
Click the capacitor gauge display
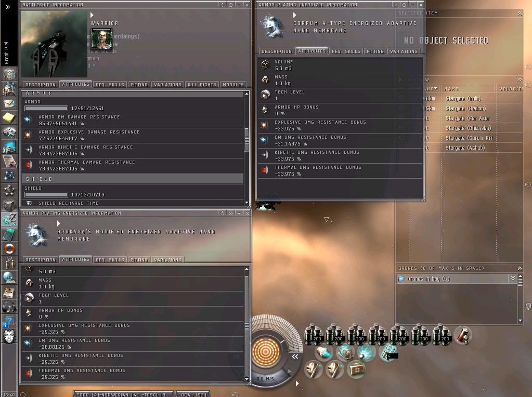coord(266,352)
